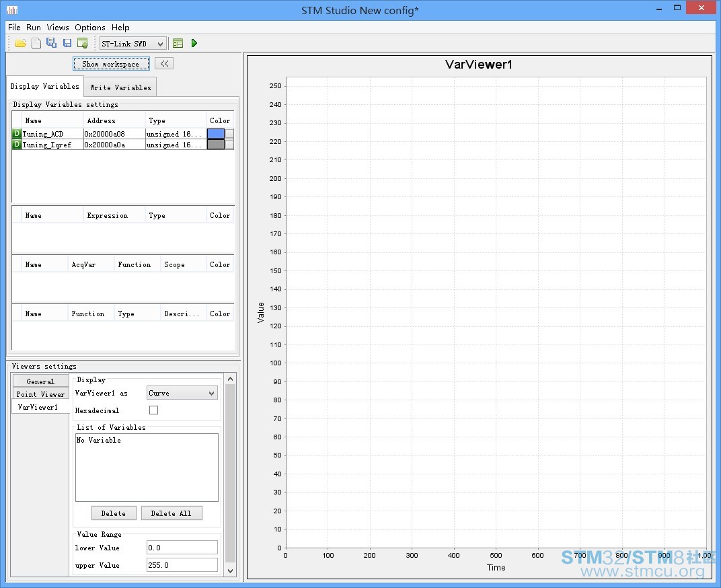721x588 pixels.
Task: Click the VarViewer1 chart title
Action: pyautogui.click(x=478, y=65)
